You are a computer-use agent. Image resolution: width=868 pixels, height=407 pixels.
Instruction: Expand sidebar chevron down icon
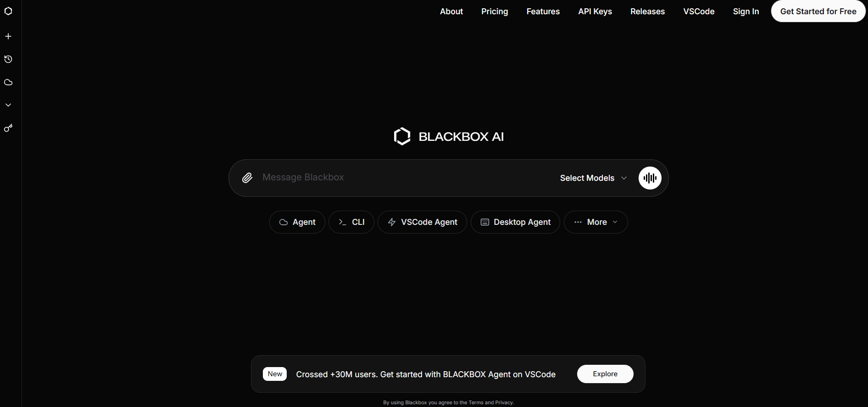(x=8, y=105)
